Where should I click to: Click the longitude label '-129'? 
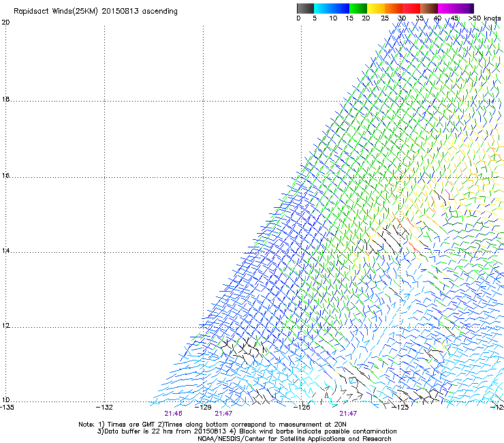click(x=203, y=408)
